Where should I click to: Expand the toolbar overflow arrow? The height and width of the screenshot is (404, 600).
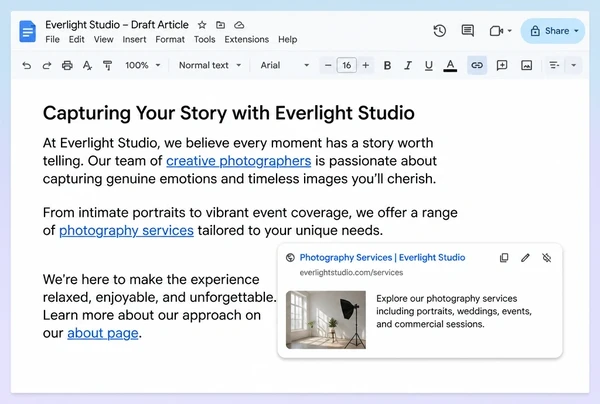click(x=574, y=65)
